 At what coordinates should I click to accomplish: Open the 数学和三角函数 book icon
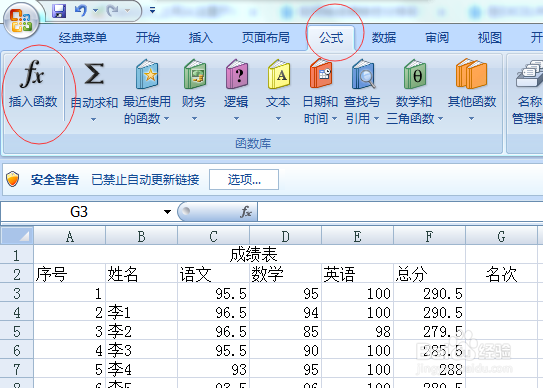click(415, 74)
